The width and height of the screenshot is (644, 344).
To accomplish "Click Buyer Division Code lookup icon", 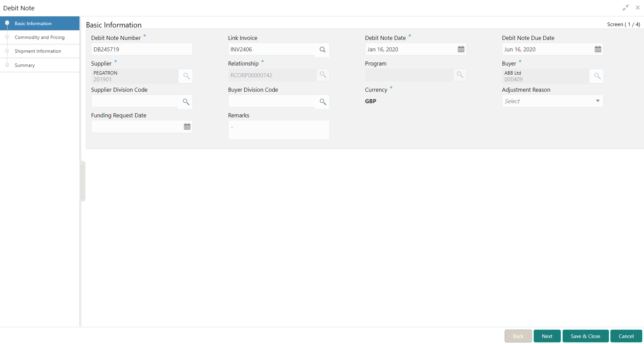I will click(x=323, y=102).
